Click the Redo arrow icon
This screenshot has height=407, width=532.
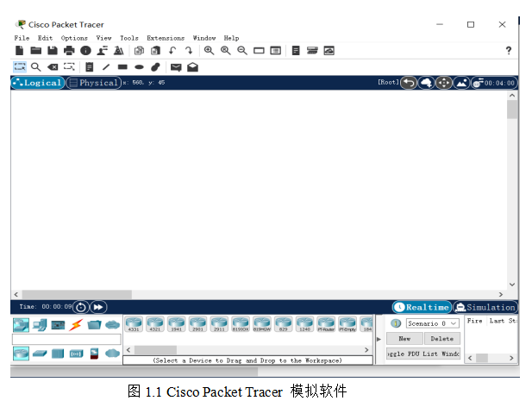click(x=189, y=51)
